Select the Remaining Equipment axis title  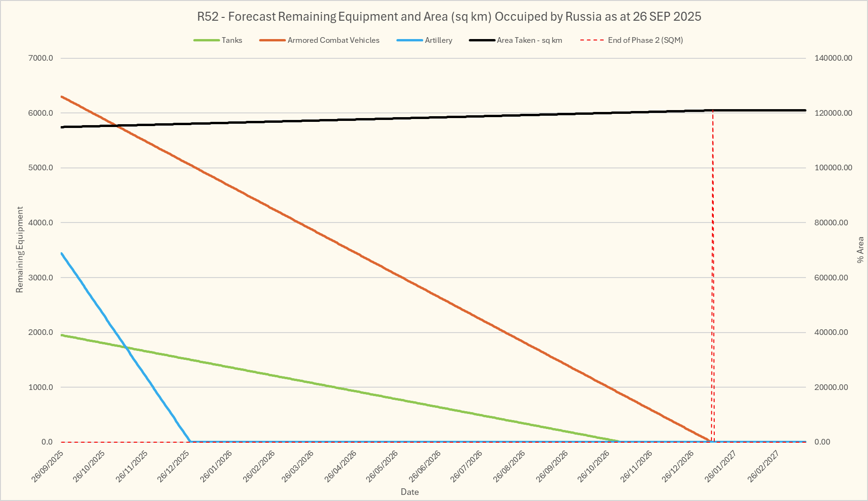[x=20, y=249]
